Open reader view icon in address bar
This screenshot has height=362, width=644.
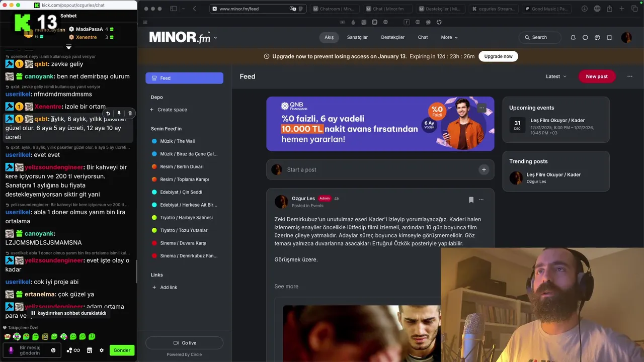coord(301,9)
